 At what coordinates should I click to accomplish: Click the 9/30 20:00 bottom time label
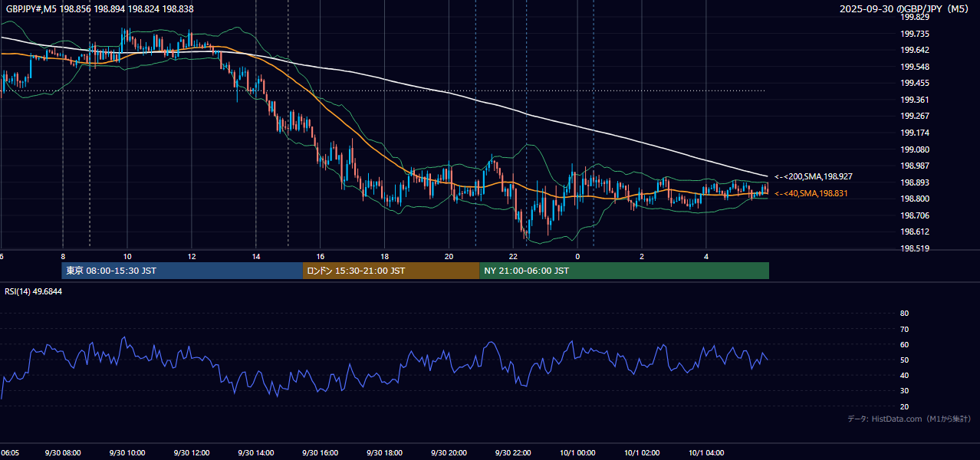(449, 452)
